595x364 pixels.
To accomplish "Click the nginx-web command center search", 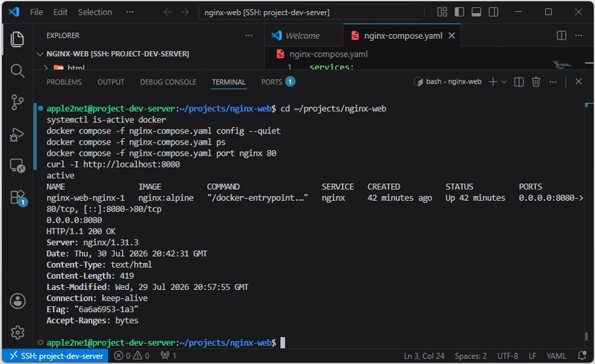I will tap(311, 12).
